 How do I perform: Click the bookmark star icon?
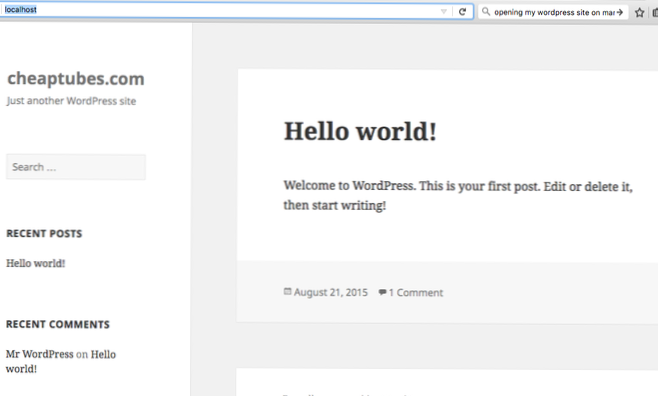(639, 13)
